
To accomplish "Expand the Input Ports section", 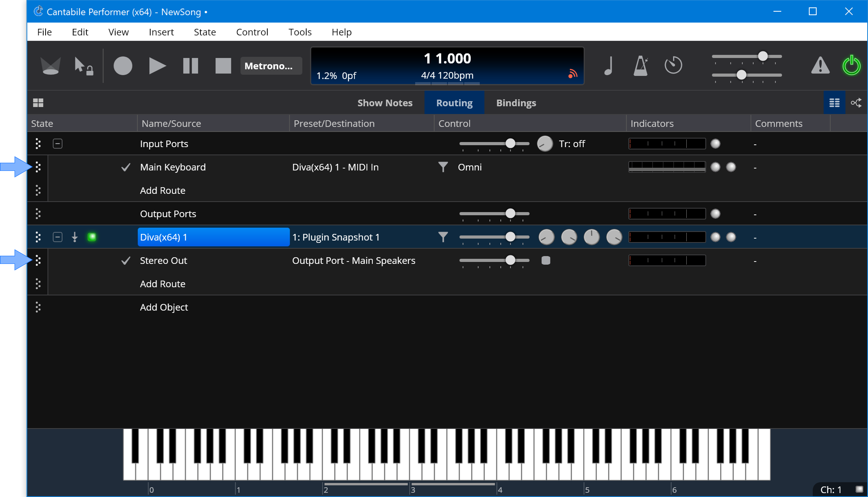I will click(x=58, y=143).
